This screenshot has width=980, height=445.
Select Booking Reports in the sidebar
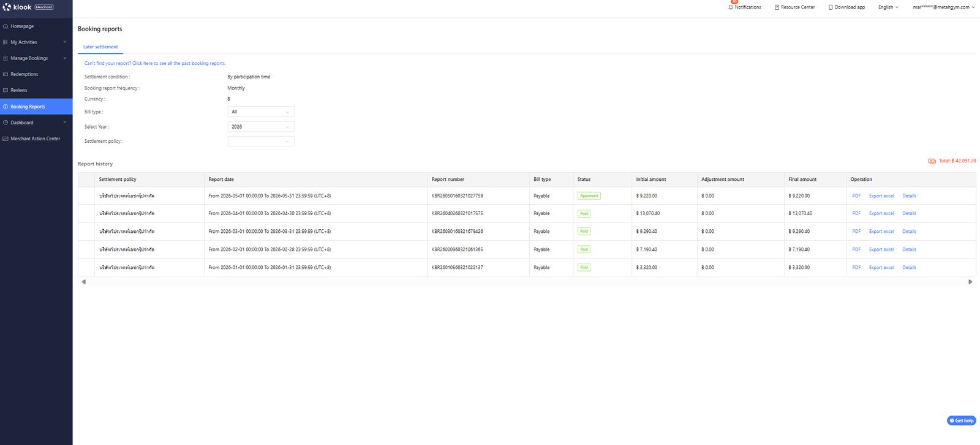click(x=36, y=107)
